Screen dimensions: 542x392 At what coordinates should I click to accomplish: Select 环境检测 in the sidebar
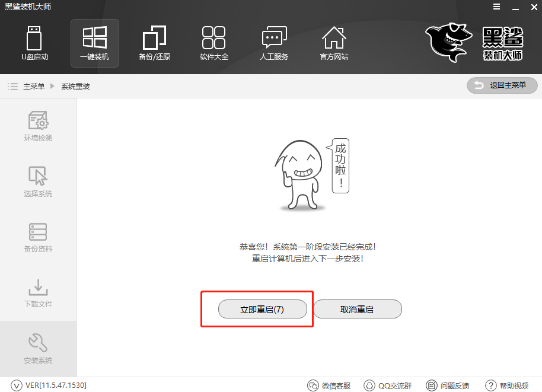38,126
